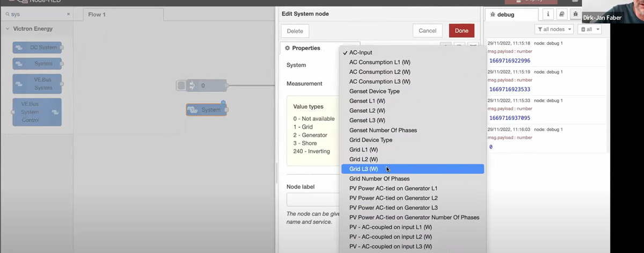Viewport: 644px width, 253px height.
Task: Click the debug bug icon button
Action: pyautogui.click(x=575, y=15)
